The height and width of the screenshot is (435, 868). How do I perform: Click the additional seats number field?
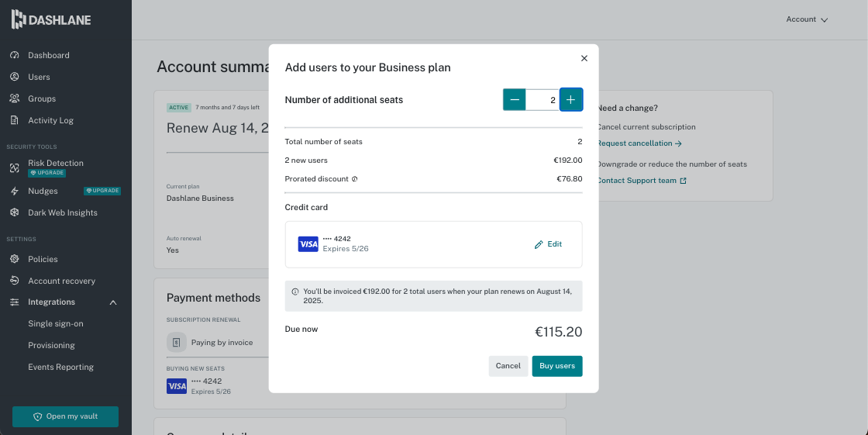click(x=542, y=100)
